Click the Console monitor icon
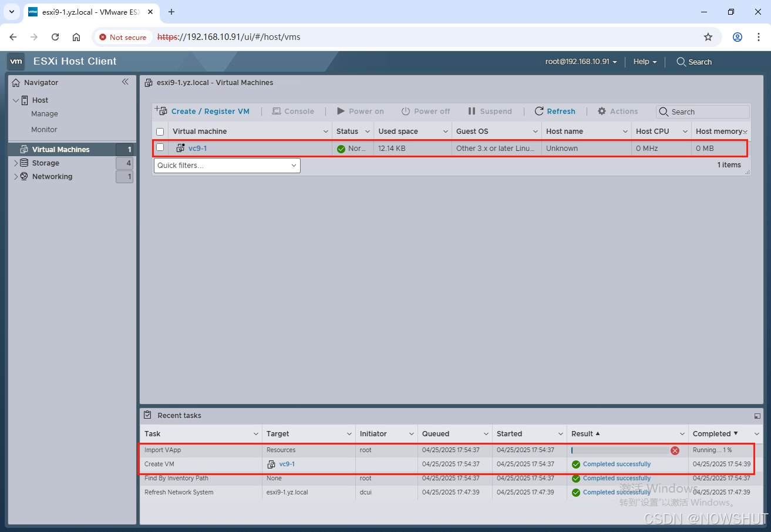The width and height of the screenshot is (771, 532). (276, 111)
